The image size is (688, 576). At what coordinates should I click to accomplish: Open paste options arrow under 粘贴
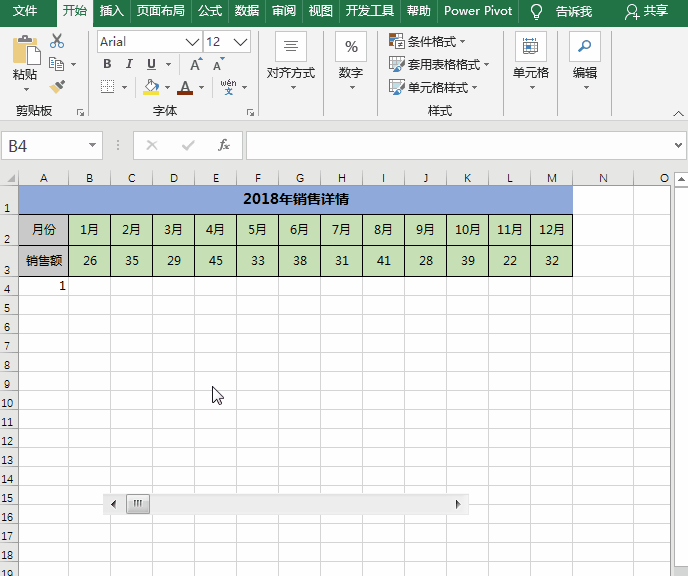click(x=26, y=89)
